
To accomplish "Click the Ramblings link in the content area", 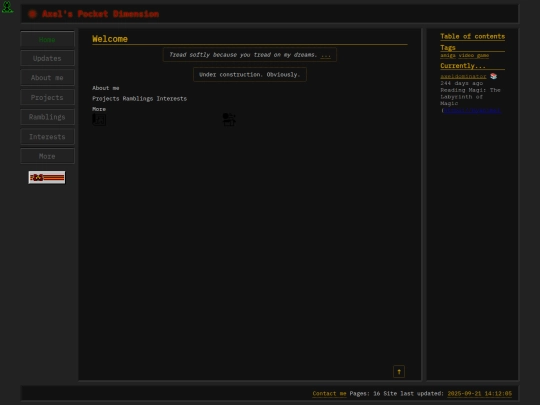I will pyautogui.click(x=138, y=98).
